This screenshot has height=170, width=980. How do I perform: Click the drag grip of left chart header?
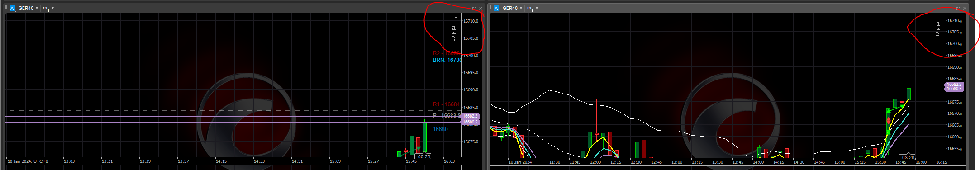click(x=6, y=8)
